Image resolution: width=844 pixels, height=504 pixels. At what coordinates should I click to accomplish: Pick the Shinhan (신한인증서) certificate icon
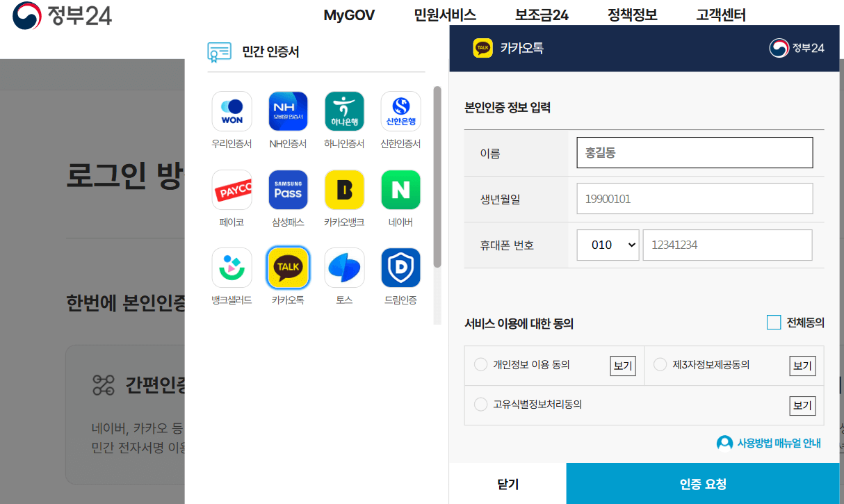coord(400,111)
